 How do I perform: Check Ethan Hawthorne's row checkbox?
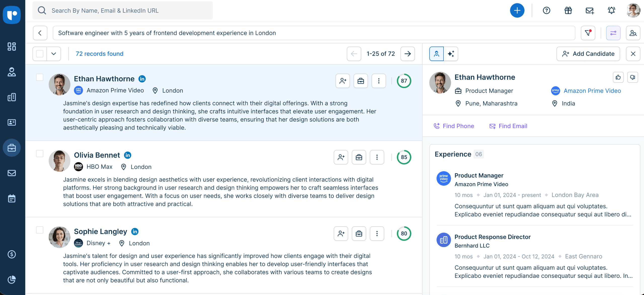40,77
